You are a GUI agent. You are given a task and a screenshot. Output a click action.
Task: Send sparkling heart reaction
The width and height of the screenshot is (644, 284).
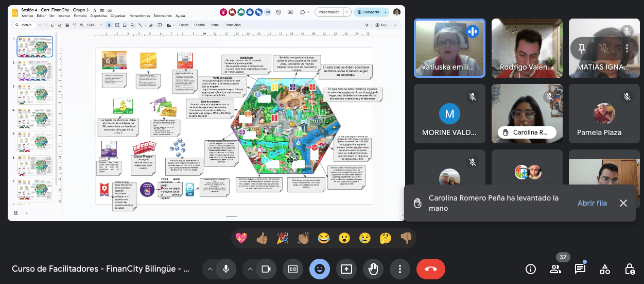click(241, 238)
